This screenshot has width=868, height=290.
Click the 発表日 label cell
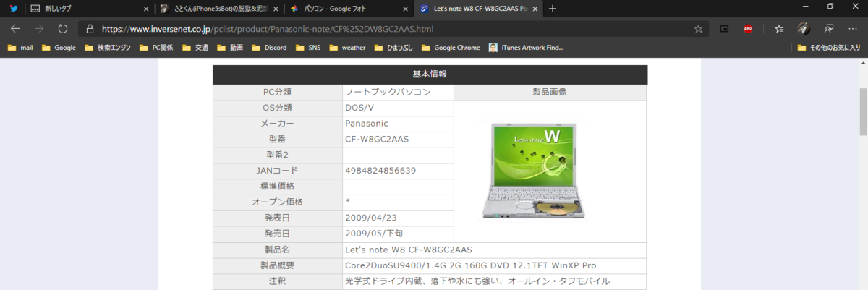(x=278, y=218)
